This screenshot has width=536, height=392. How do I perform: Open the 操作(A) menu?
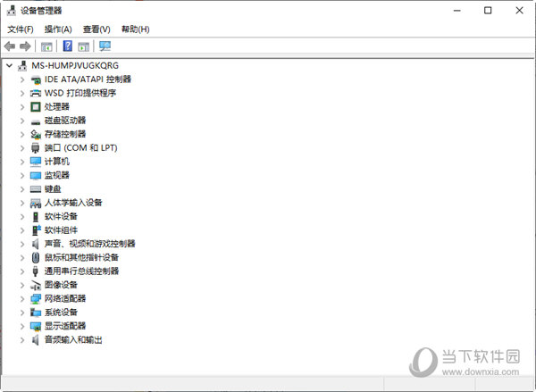pos(58,29)
